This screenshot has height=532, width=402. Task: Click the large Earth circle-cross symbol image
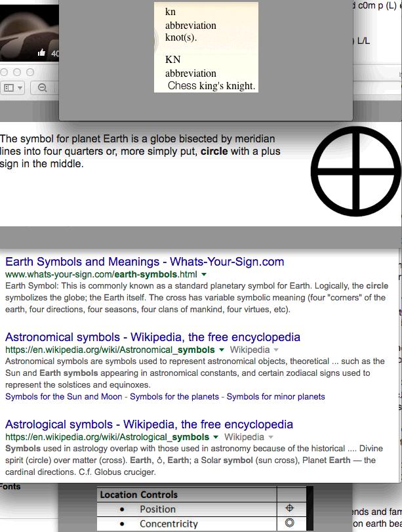(356, 171)
